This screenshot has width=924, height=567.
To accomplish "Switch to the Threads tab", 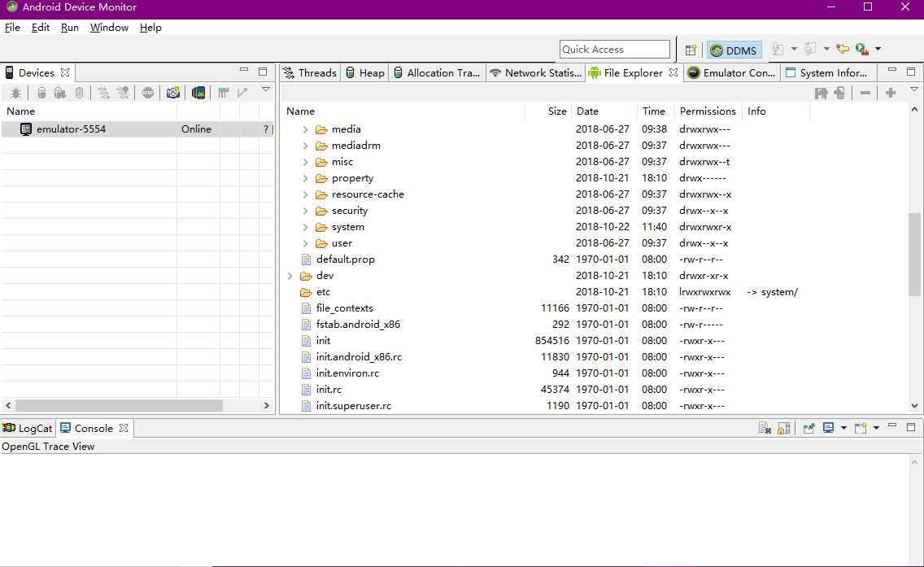I will (x=310, y=72).
